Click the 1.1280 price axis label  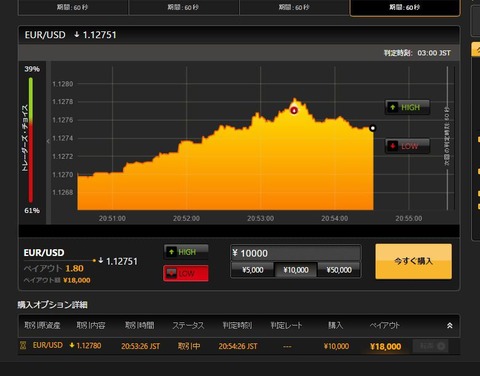pos(63,84)
